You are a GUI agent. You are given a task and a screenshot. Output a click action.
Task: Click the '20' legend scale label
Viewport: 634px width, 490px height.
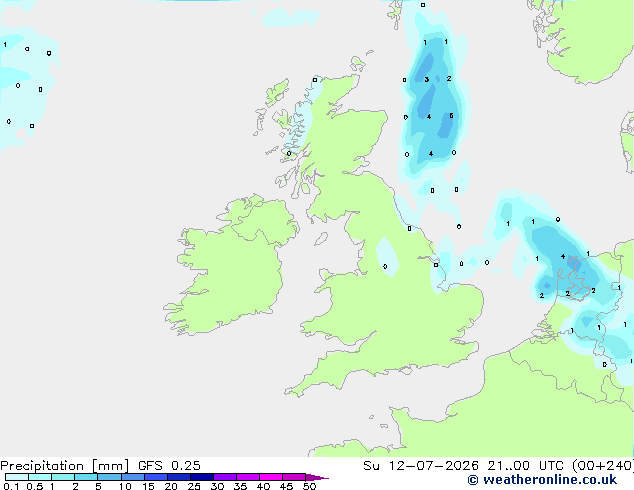(x=171, y=486)
